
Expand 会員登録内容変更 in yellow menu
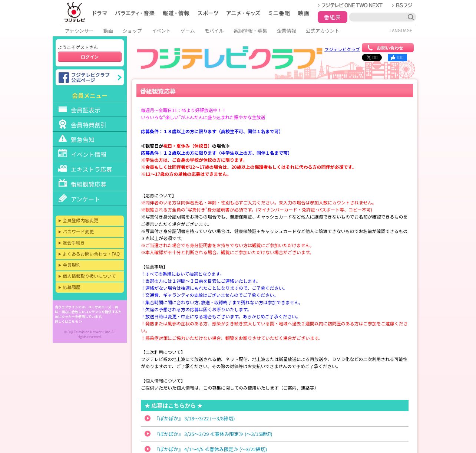pos(90,220)
